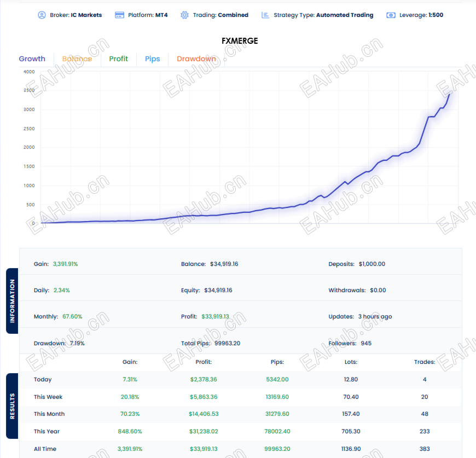The width and height of the screenshot is (476, 458).
Task: Click All Time trades count 383
Action: [425, 449]
